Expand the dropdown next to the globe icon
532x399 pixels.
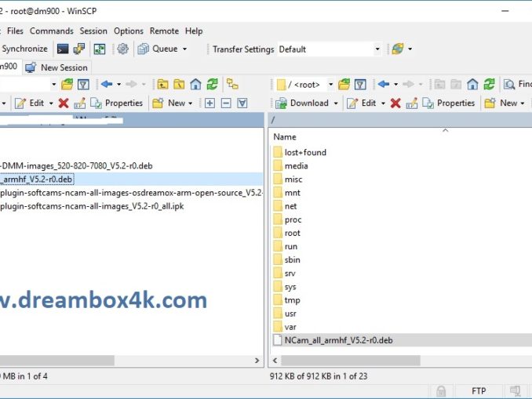[410, 49]
